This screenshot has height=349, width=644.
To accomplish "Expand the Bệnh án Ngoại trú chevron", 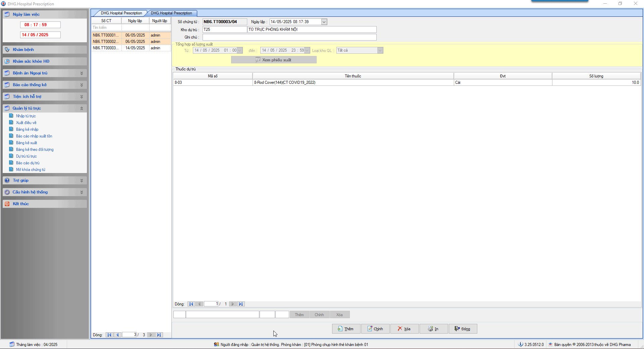I will click(x=82, y=73).
